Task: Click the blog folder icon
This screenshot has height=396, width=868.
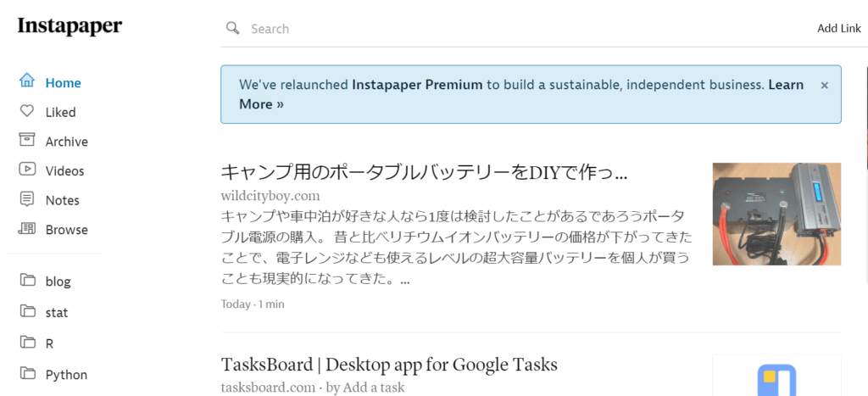Action: pyautogui.click(x=26, y=280)
